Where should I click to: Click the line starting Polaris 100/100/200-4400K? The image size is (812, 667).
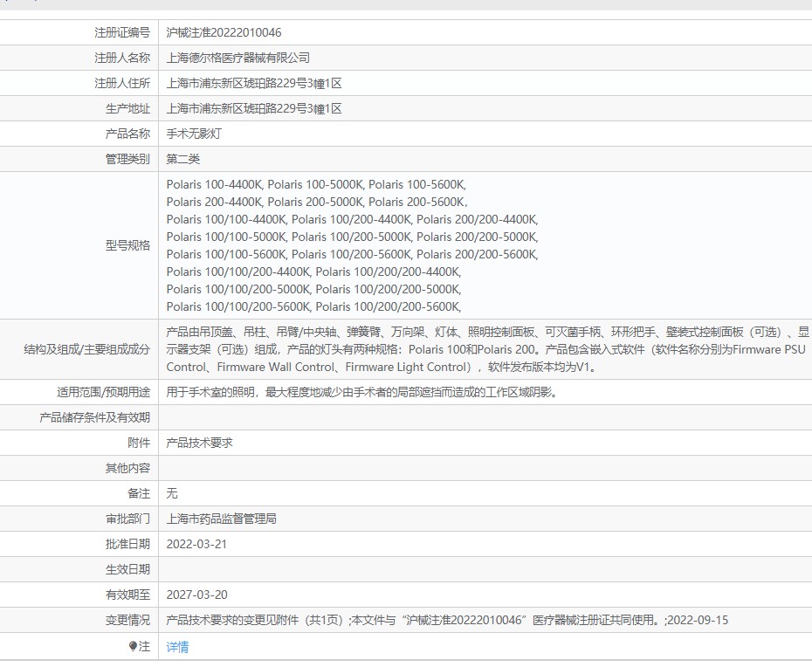[313, 272]
